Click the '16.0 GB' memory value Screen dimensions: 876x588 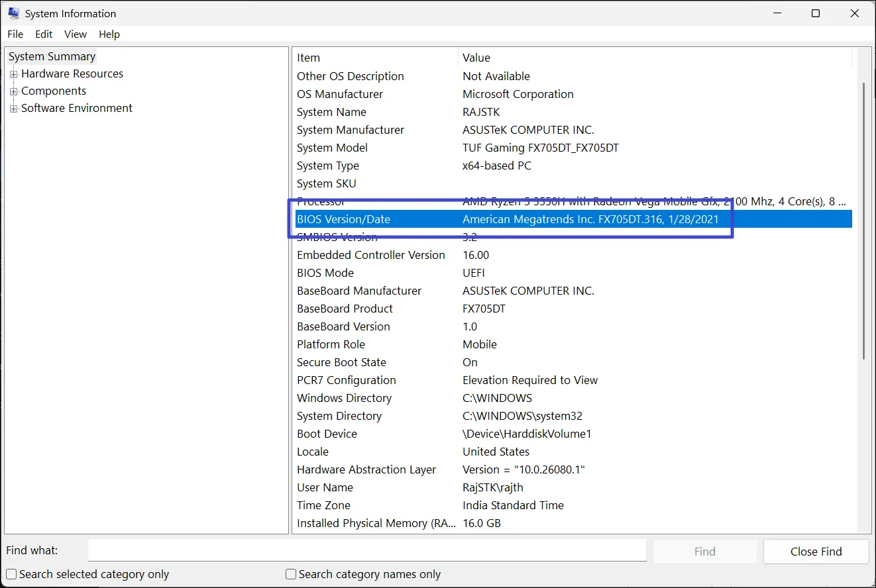(482, 523)
